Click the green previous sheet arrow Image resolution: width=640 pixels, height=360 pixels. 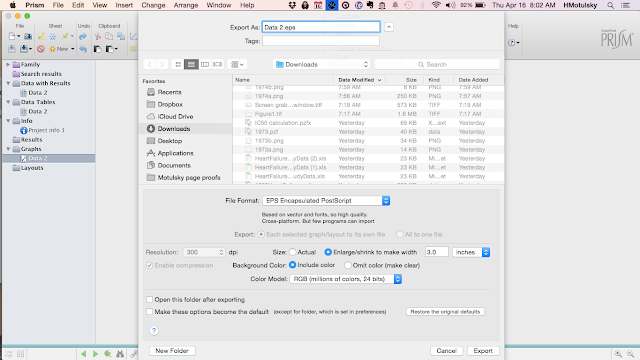pos(83,354)
